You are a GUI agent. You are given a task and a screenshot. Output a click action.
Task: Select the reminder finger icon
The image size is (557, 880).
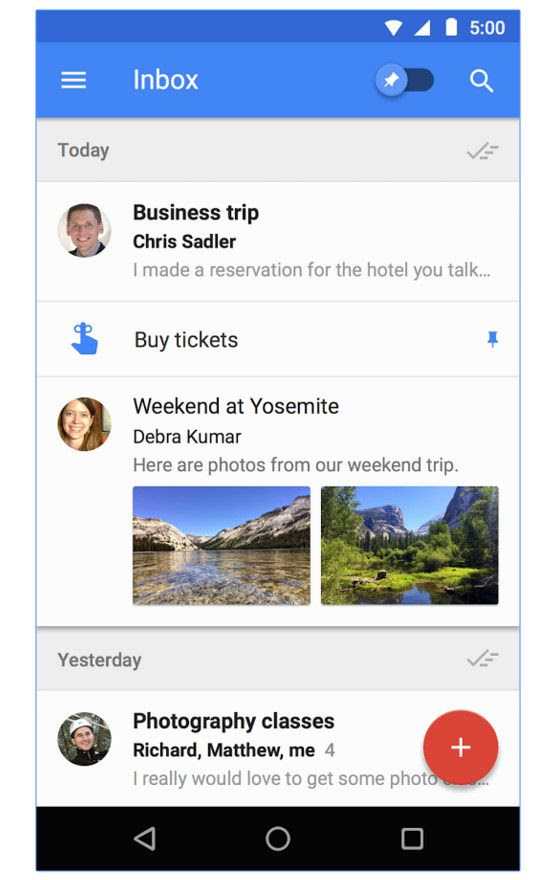[x=85, y=338]
